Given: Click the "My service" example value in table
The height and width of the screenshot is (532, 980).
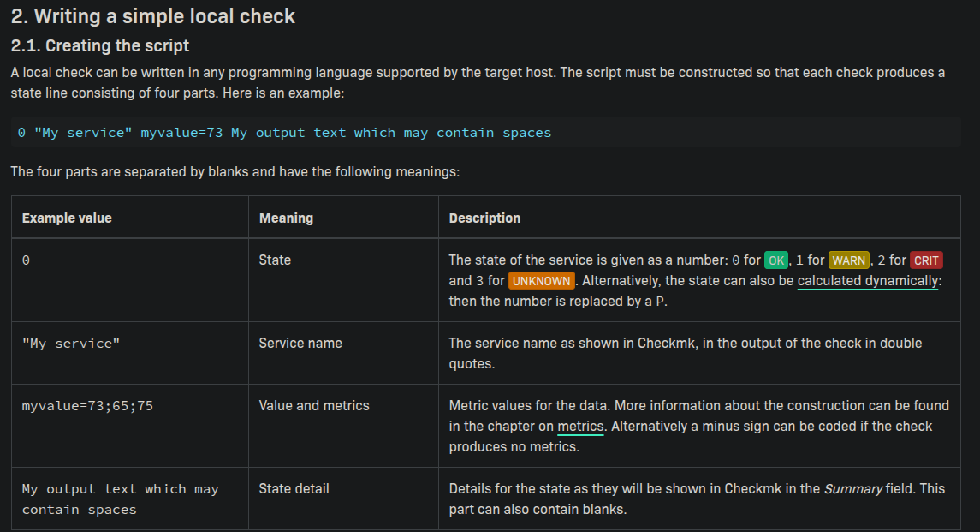Looking at the screenshot, I should point(71,344).
